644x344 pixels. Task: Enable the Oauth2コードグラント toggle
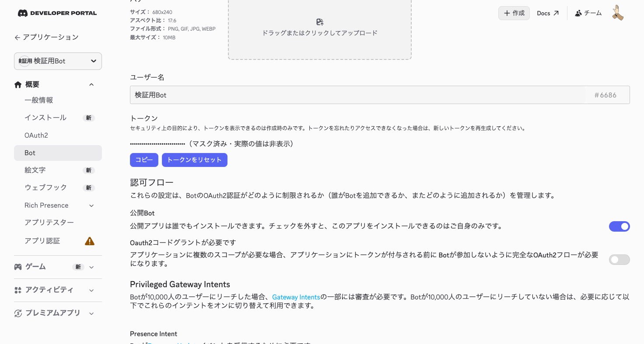point(619,260)
